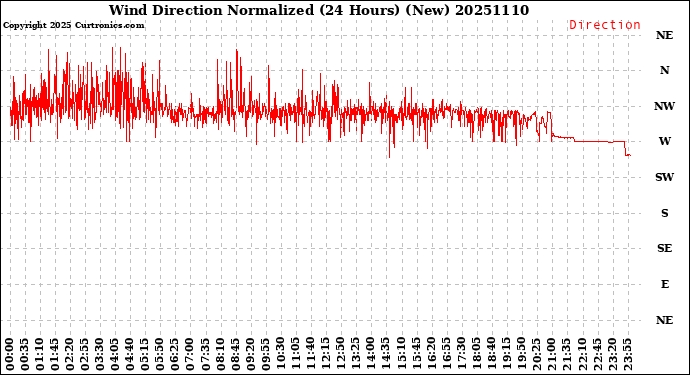The height and width of the screenshot is (375, 690).
Task: Click the '11:40' time axis label
Action: click(310, 354)
